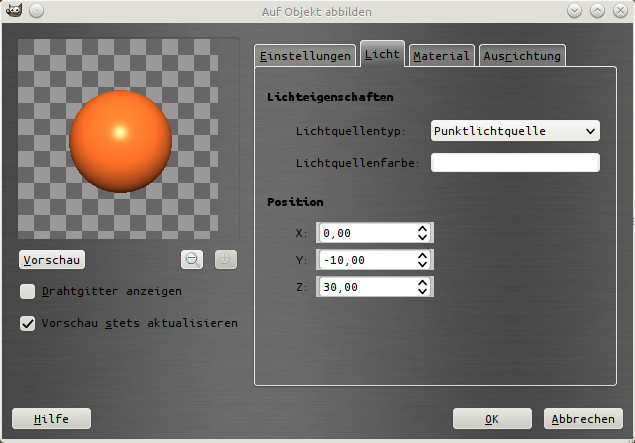Click the round window menu button
The width and height of the screenshot is (635, 443).
36,10
